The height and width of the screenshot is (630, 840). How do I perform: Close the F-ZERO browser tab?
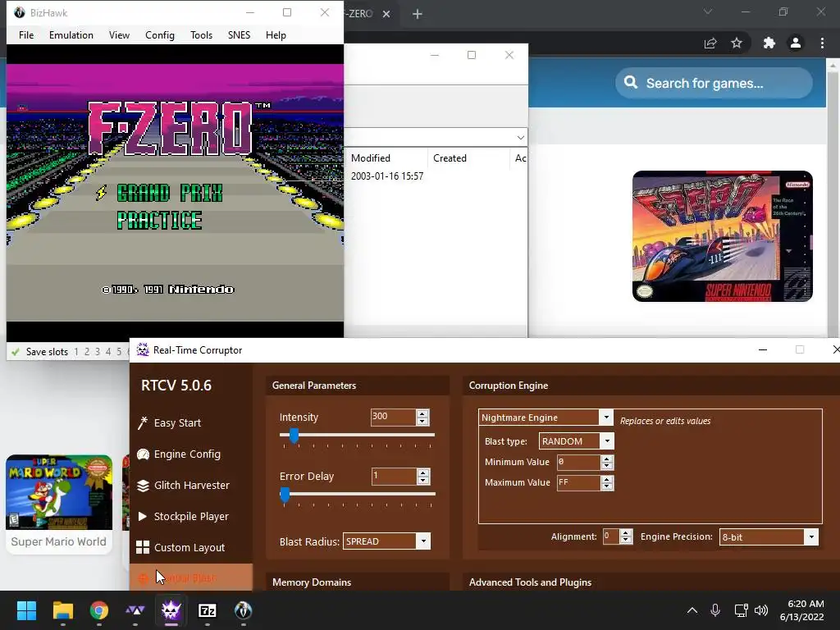[x=386, y=14]
